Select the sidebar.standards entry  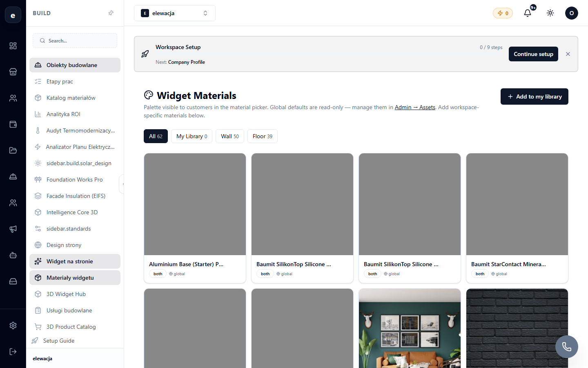pos(75,229)
